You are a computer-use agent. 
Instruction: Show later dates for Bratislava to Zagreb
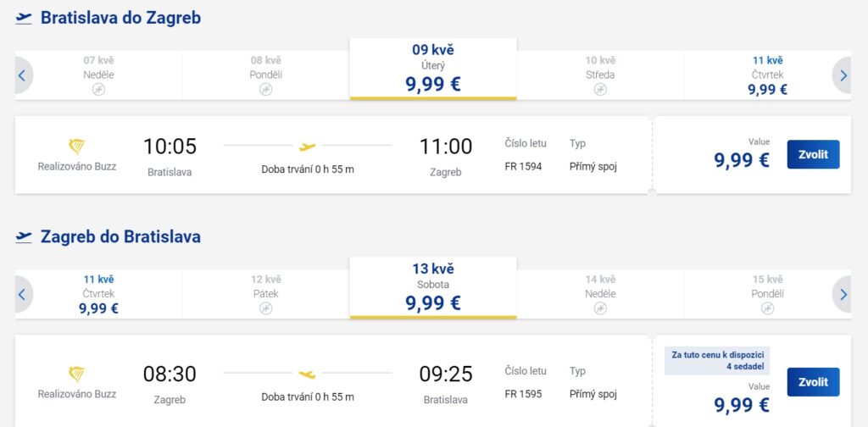point(843,75)
